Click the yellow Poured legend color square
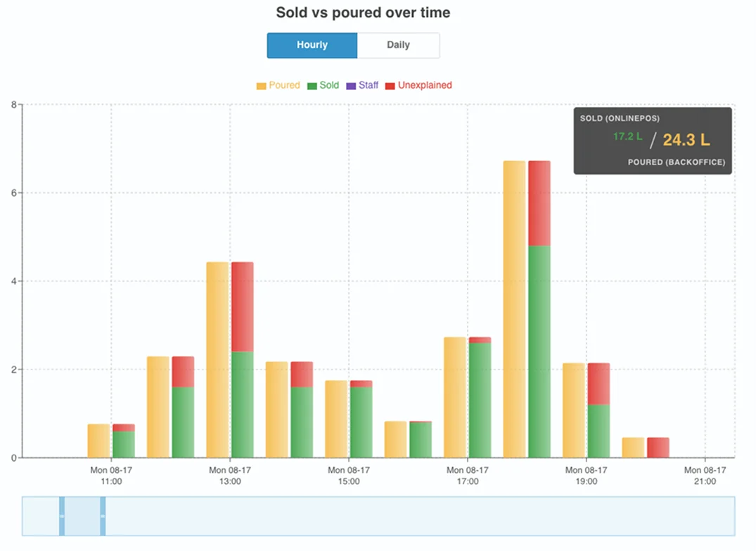756x551 pixels. point(261,86)
